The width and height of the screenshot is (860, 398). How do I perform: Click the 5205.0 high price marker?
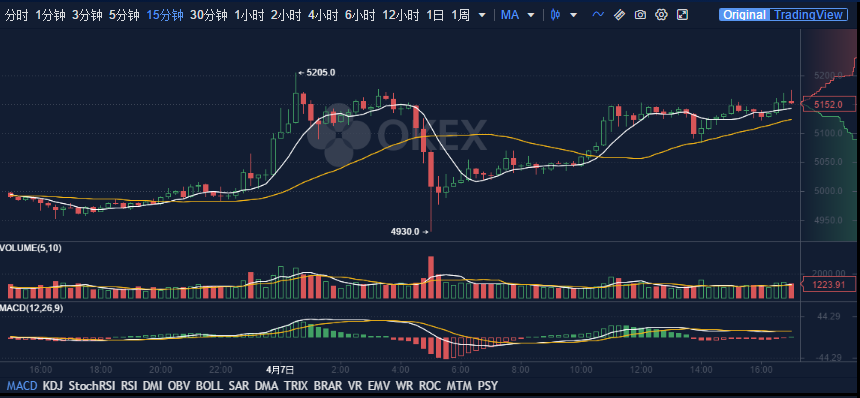click(317, 72)
